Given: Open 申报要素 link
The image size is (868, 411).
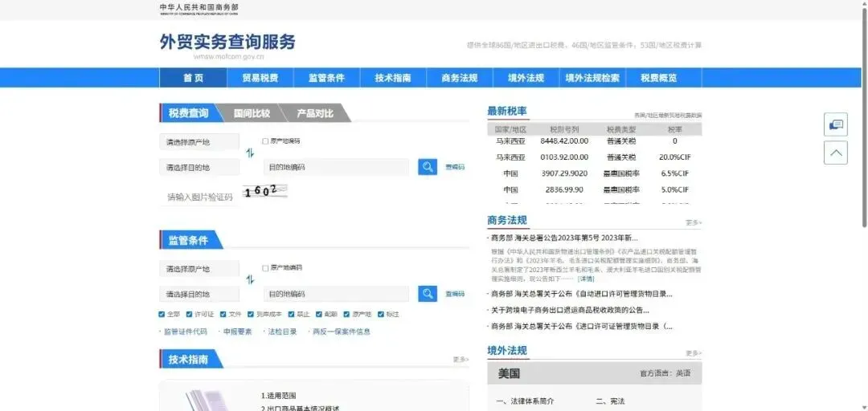Looking at the screenshot, I should click(237, 332).
